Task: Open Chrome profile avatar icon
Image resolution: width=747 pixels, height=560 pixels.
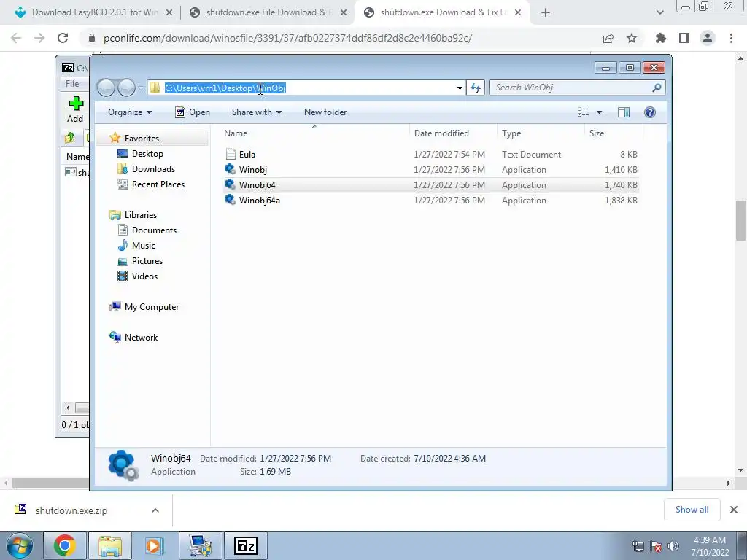Action: [708, 38]
